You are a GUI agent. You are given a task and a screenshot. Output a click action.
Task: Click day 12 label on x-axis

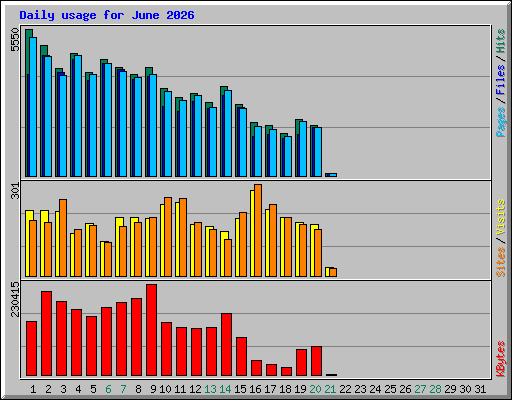tap(195, 389)
